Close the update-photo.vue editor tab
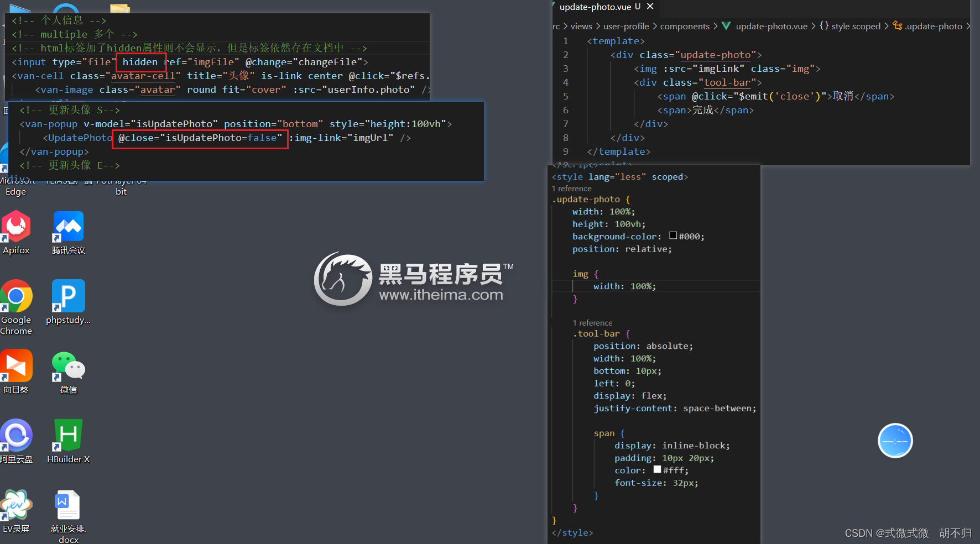This screenshot has width=980, height=544. pos(650,7)
